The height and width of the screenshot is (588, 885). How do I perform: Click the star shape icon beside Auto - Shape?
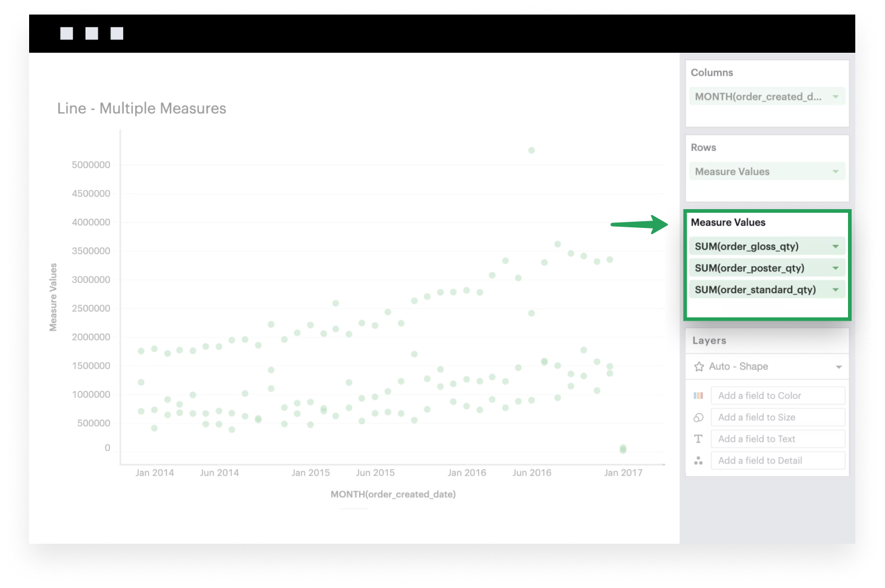click(698, 366)
